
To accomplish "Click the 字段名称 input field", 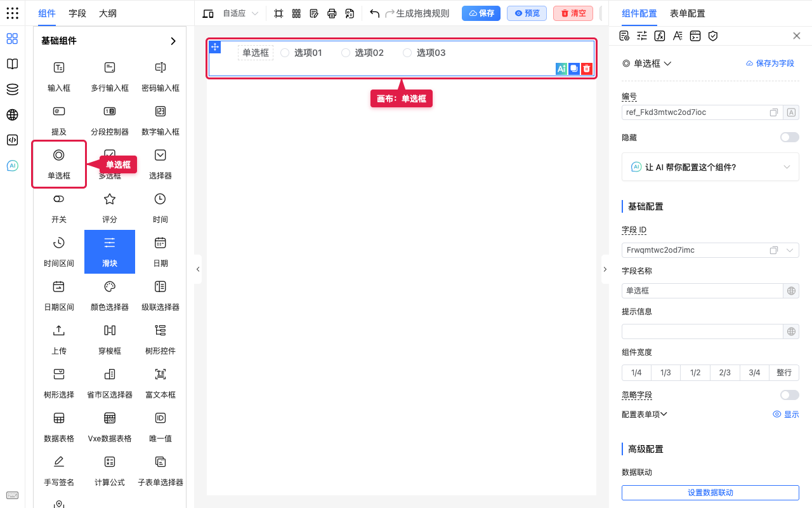I will tap(703, 291).
